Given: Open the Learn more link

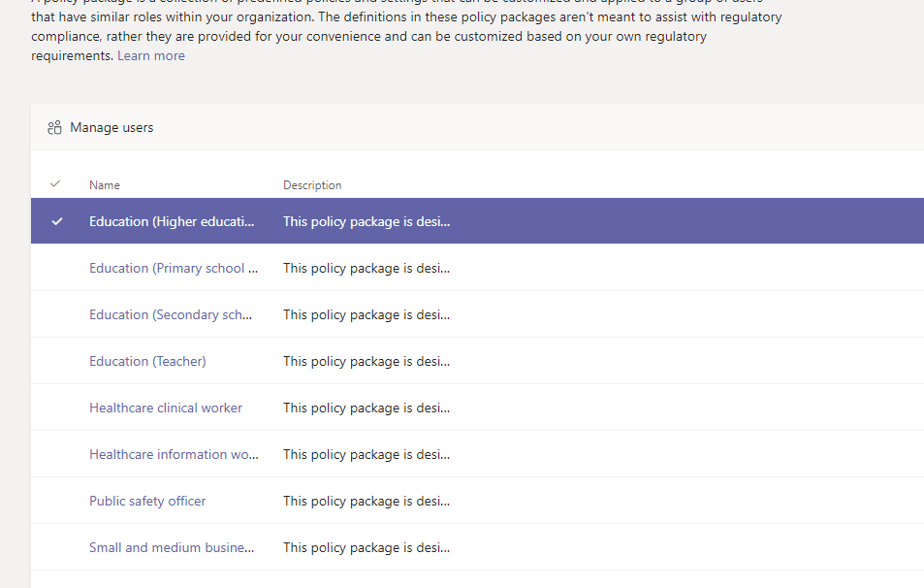Looking at the screenshot, I should [x=151, y=55].
